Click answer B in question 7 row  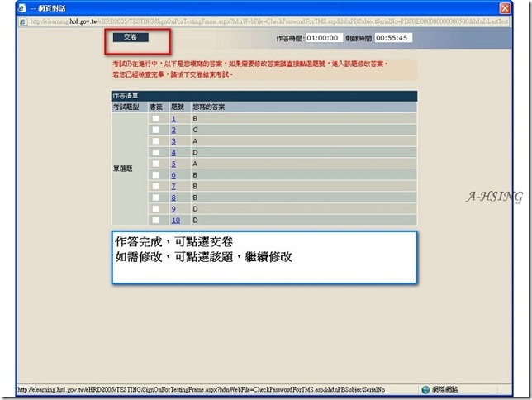[x=195, y=186]
